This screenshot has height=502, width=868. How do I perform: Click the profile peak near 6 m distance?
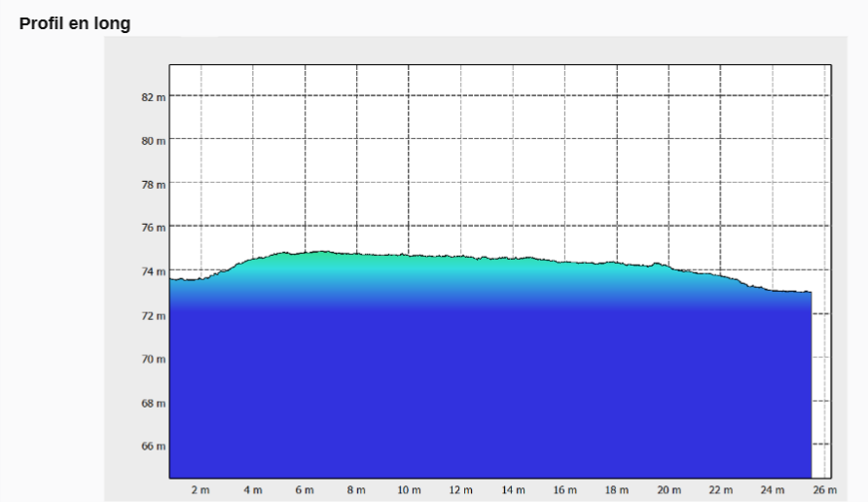(320, 252)
